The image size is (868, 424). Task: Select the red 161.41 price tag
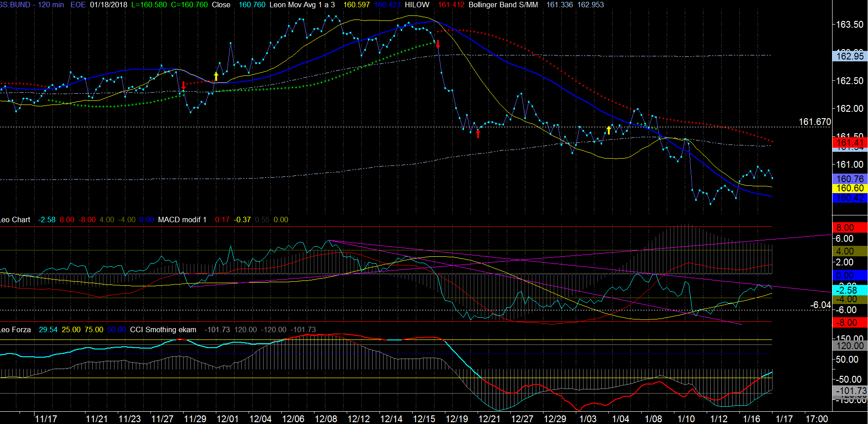850,143
